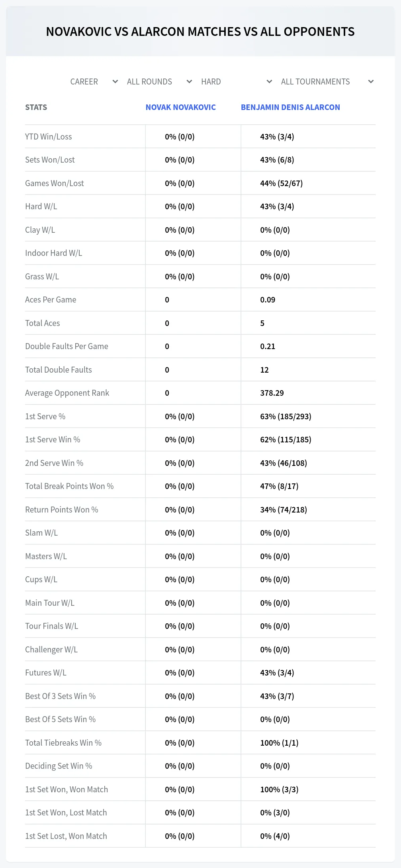The width and height of the screenshot is (401, 868).
Task: Open Benjamin Denis Alarcon player link
Action: coord(290,107)
